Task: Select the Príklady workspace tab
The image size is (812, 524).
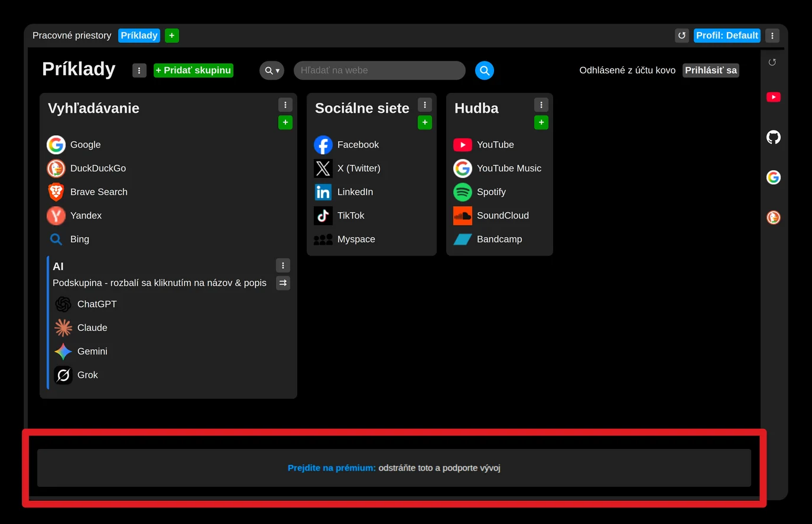Action: 139,35
